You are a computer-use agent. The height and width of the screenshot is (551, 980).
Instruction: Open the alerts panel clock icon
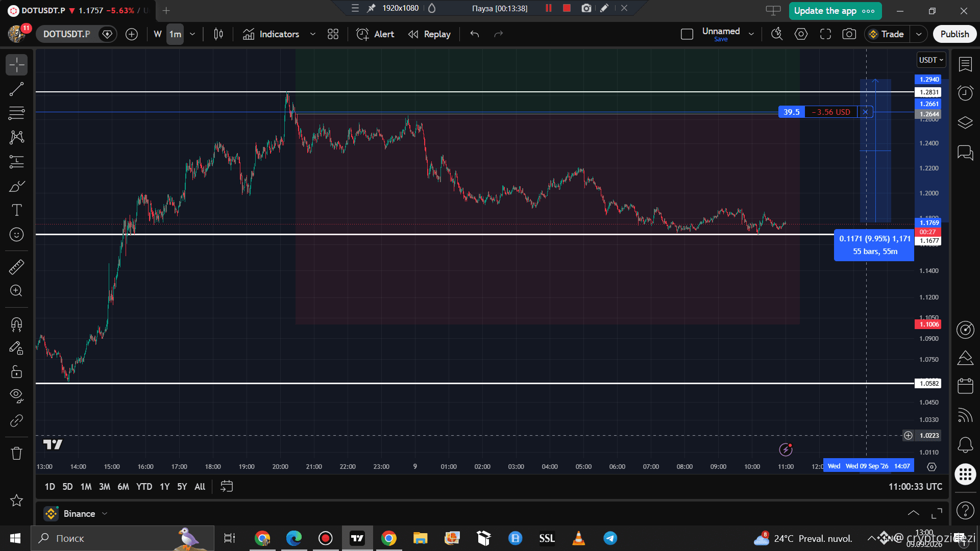click(965, 93)
